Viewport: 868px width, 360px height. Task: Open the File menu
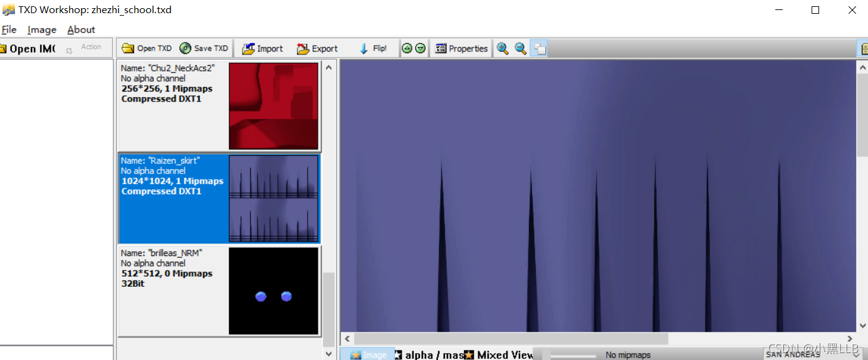tap(9, 29)
